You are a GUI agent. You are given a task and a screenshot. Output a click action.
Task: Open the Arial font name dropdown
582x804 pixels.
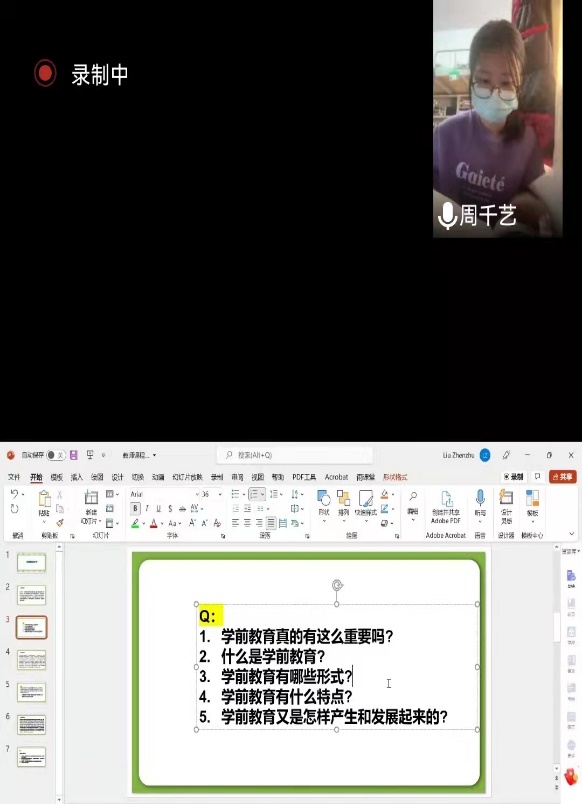tap(165, 494)
